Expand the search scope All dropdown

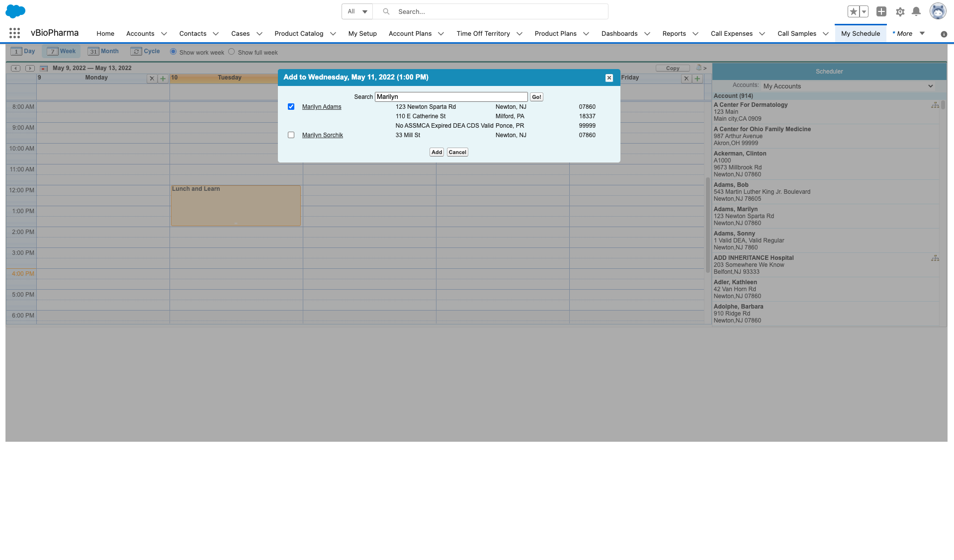click(357, 11)
